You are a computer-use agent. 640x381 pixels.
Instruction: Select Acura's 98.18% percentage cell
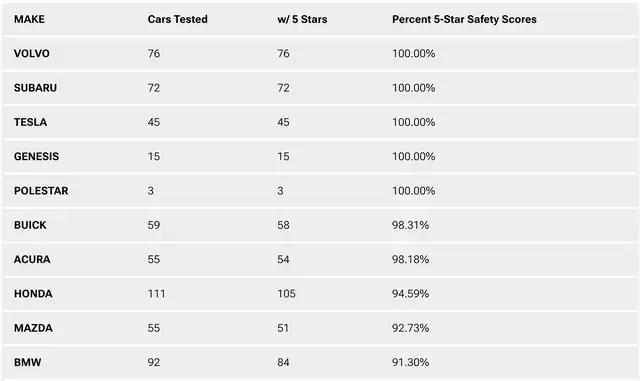coord(410,259)
